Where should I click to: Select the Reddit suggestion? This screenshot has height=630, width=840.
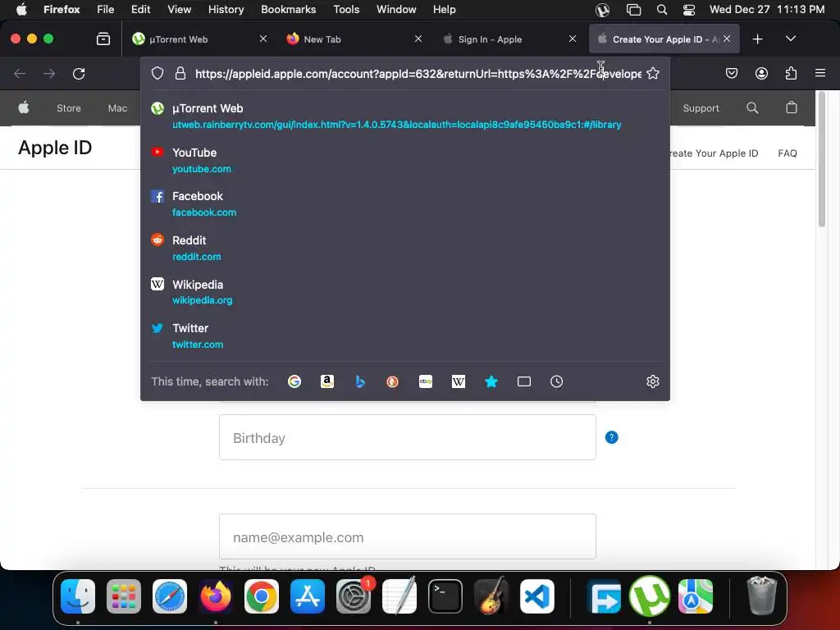click(405, 248)
